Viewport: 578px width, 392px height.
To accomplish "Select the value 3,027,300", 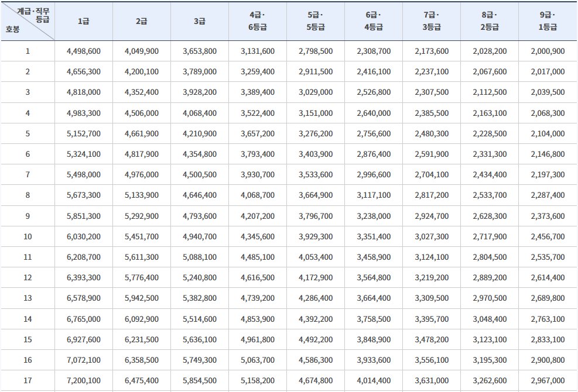I will pos(432,236).
